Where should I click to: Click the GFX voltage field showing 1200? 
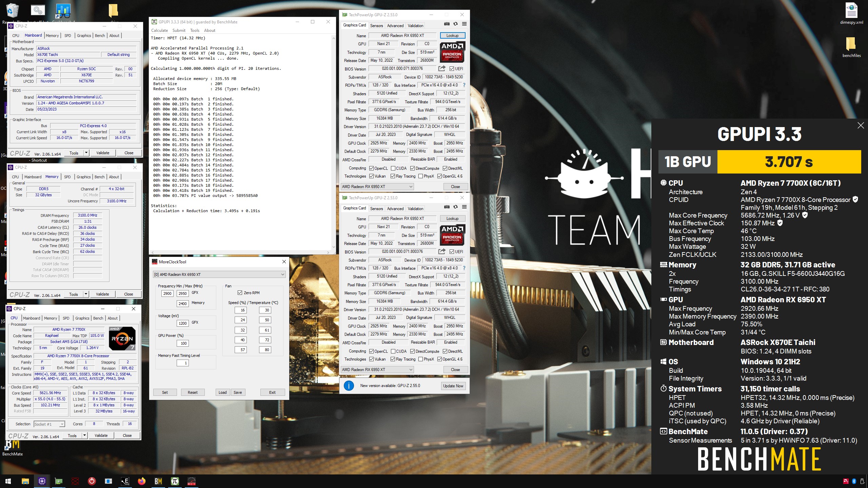click(182, 323)
